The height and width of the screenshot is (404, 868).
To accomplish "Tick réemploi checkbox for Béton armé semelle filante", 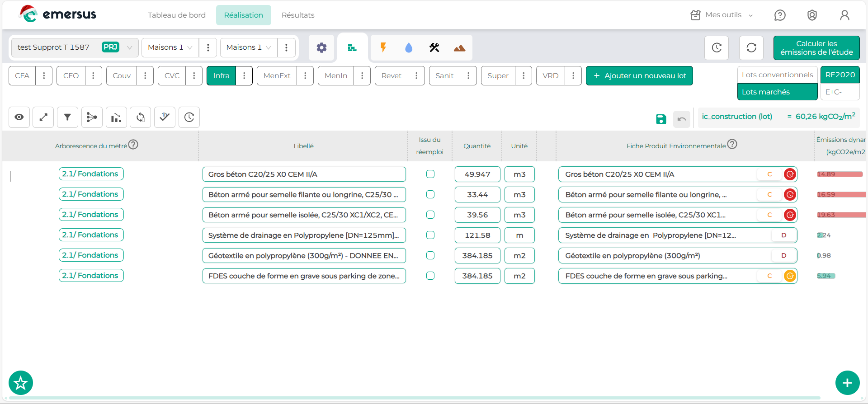I will [430, 194].
